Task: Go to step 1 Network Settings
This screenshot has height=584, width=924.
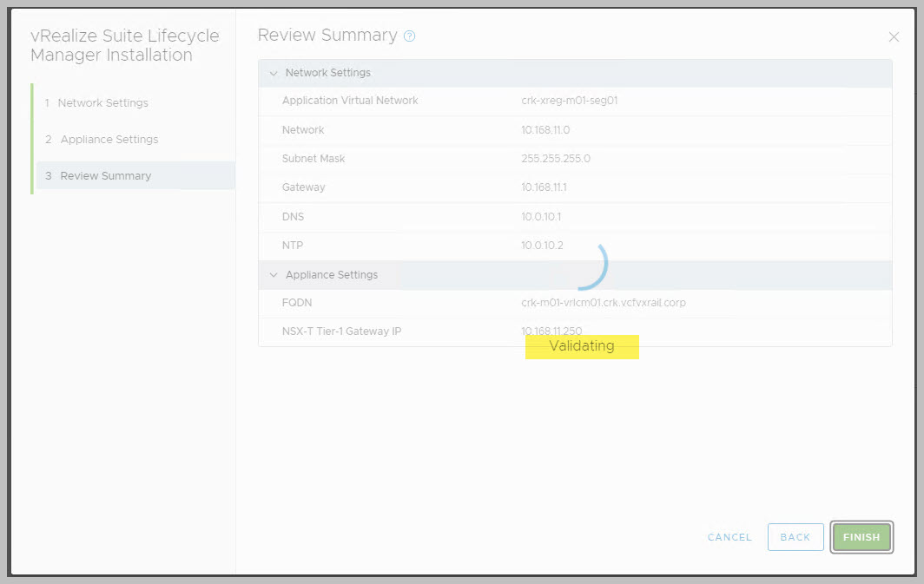Action: pos(102,102)
